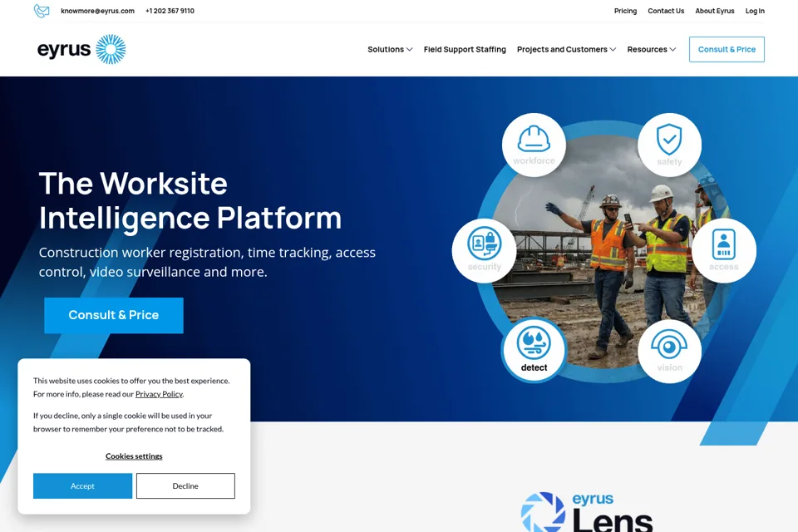Expand the Projects and Customers dropdown
798x532 pixels.
tap(566, 49)
